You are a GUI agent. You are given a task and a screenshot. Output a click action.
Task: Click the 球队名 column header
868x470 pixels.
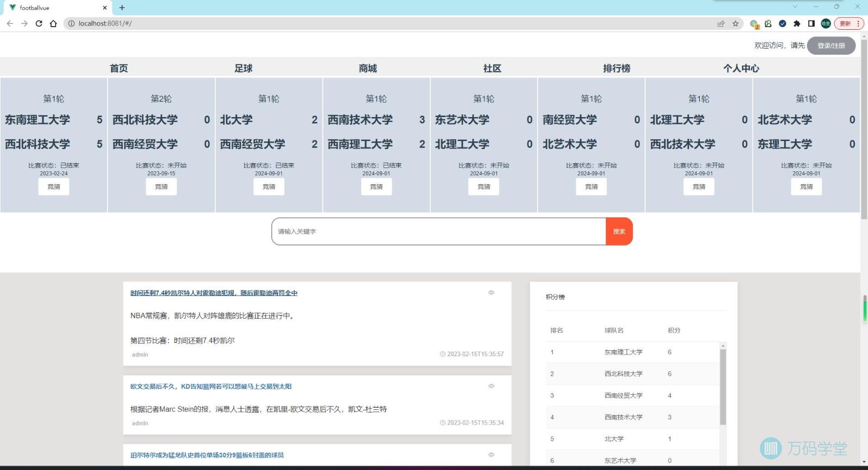click(x=614, y=330)
